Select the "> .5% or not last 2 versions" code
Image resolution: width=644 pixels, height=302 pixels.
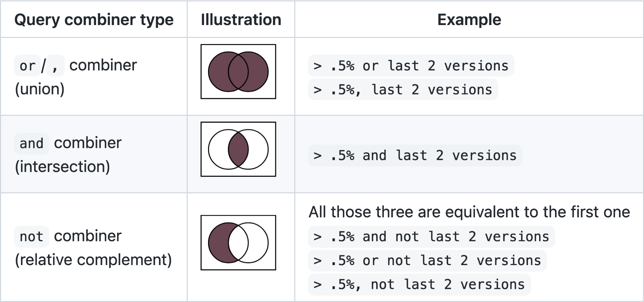click(x=427, y=261)
